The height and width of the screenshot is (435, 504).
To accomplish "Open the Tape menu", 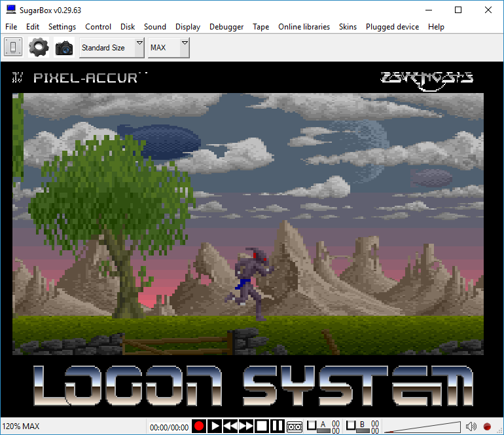I will 261,27.
